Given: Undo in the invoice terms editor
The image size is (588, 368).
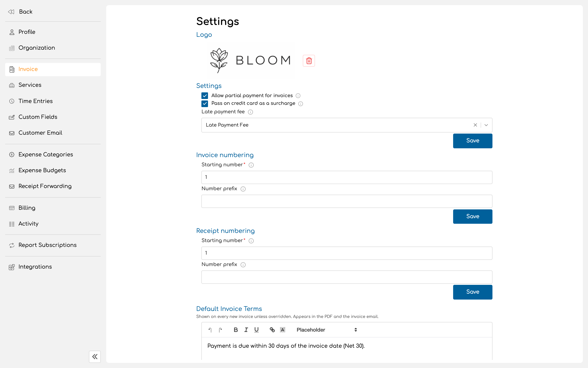Looking at the screenshot, I should pos(210,330).
